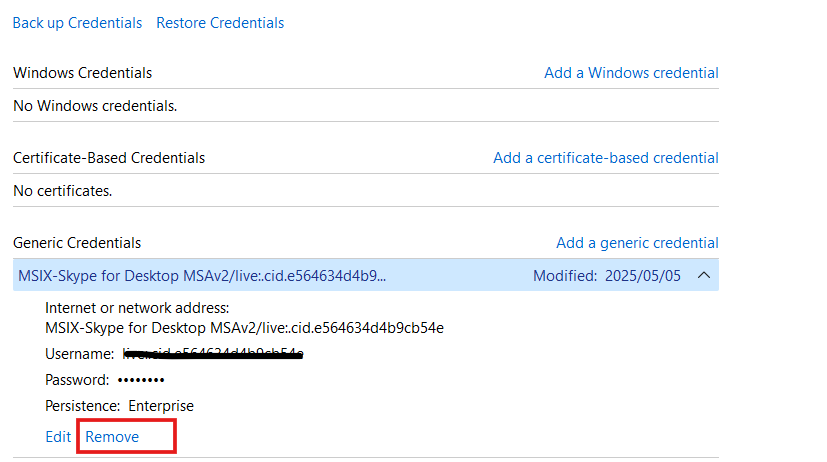
Task: Select the Certificate-Based Credentials heading
Action: point(109,158)
